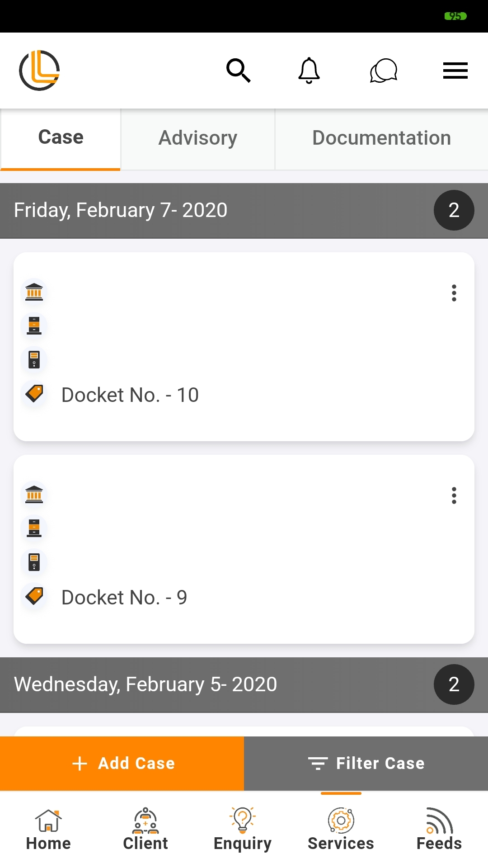This screenshot has height=868, width=488.
Task: Open the Feeds section
Action: pyautogui.click(x=439, y=830)
